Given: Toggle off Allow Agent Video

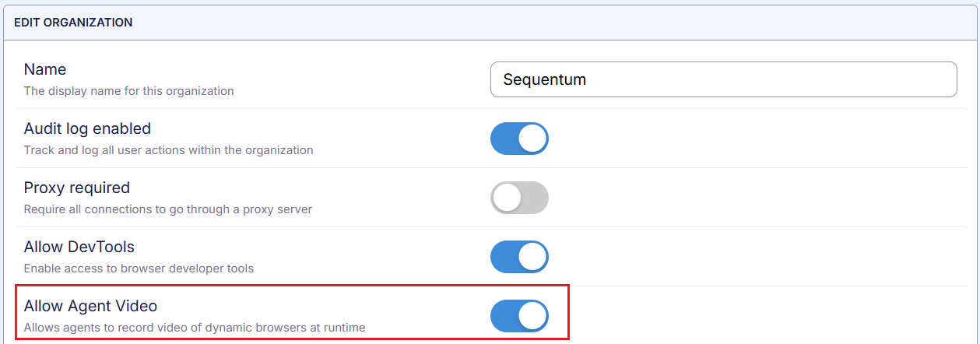Looking at the screenshot, I should pos(519,316).
